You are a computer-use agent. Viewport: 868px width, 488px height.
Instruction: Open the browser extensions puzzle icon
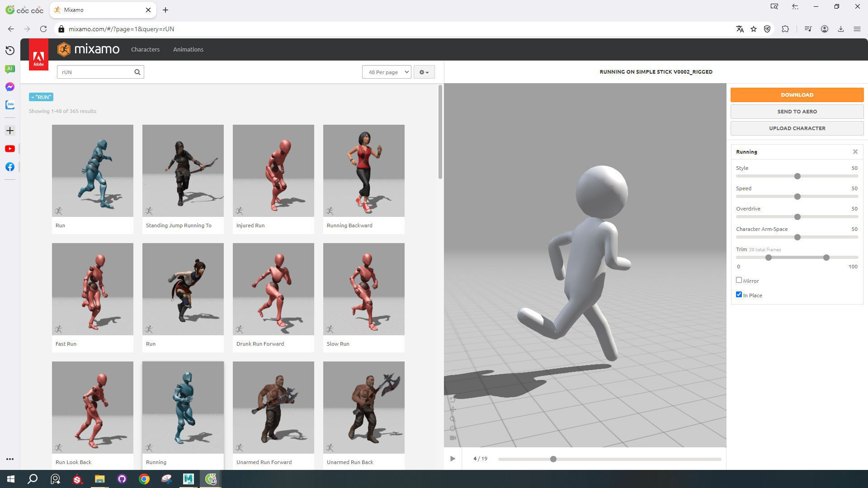click(x=785, y=29)
